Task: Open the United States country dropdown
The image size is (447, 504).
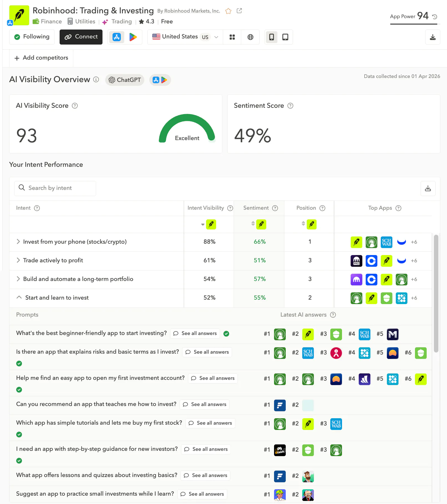Action: [x=185, y=36]
